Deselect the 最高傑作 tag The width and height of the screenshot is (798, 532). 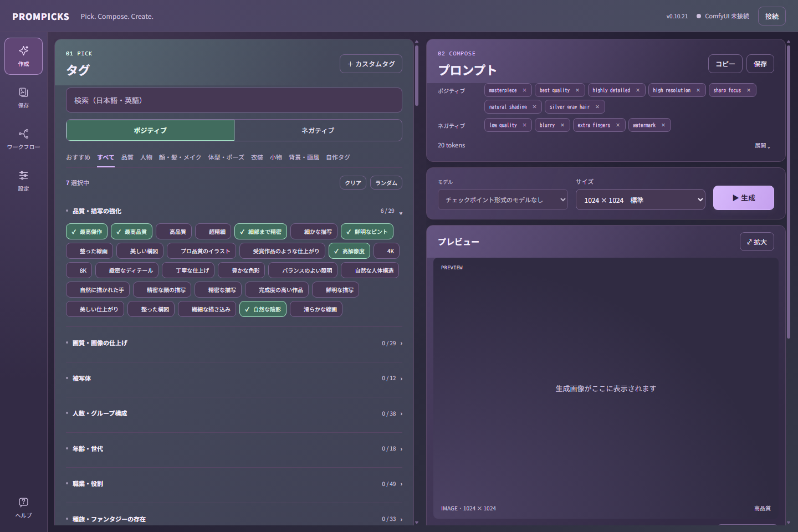tap(86, 232)
